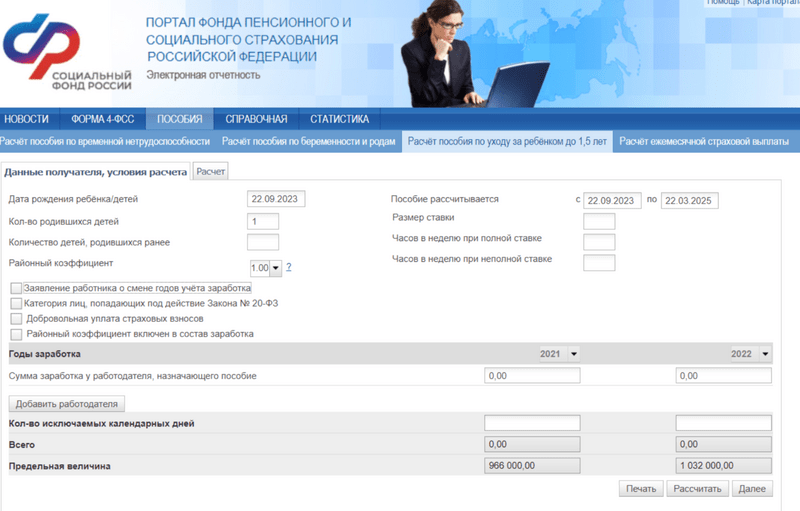This screenshot has width=800, height=511.
Task: Switch to the Расчет tab
Action: tap(210, 171)
